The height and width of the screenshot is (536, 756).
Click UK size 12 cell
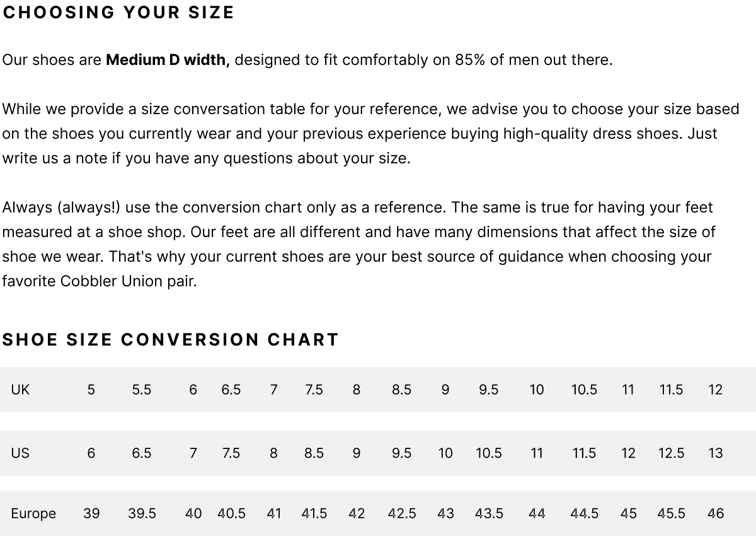716,390
